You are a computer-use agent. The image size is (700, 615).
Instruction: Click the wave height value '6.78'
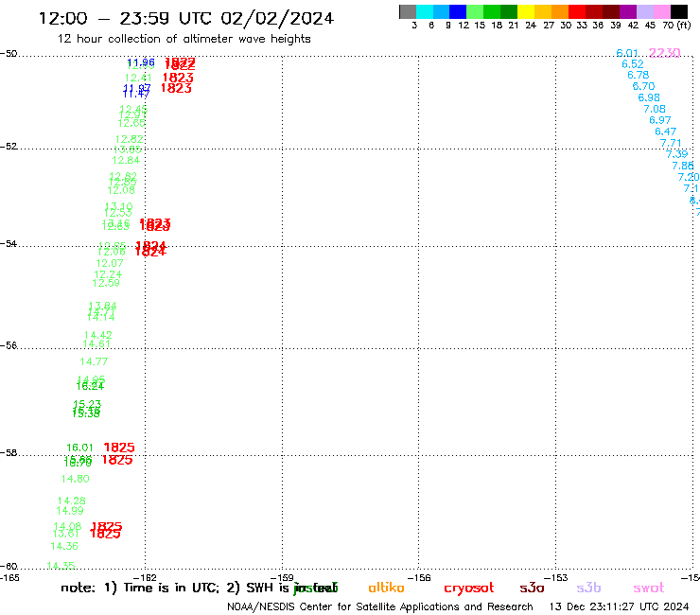coord(638,75)
